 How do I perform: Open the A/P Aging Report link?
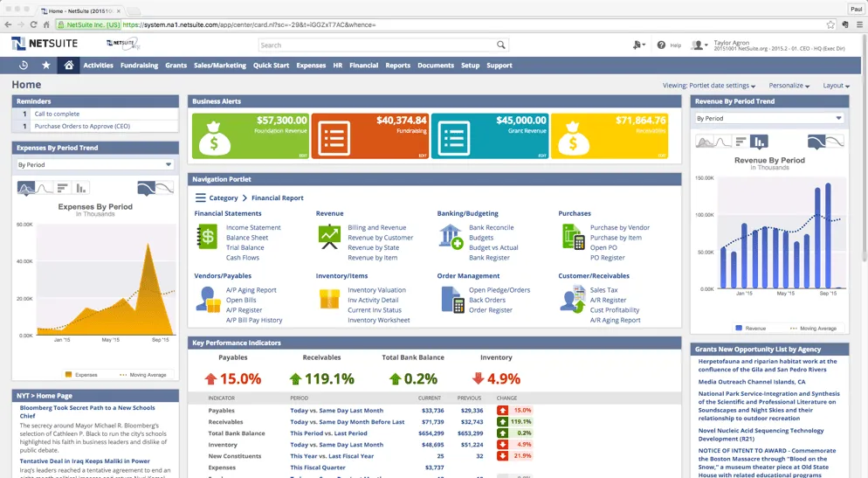251,290
